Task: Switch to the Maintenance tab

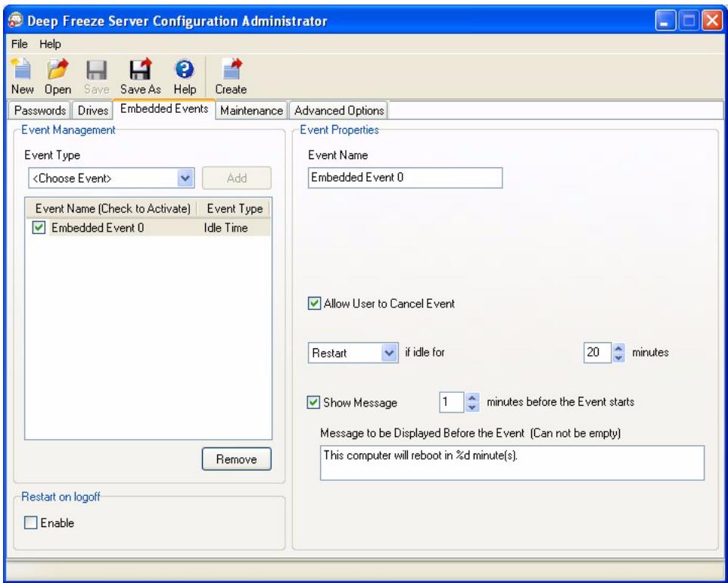Action: click(x=251, y=111)
